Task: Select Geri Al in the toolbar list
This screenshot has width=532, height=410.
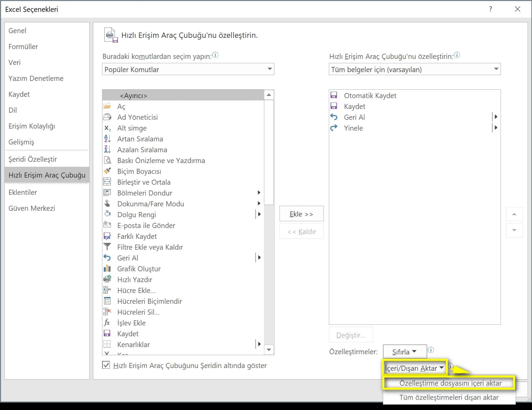Action: tap(414, 117)
